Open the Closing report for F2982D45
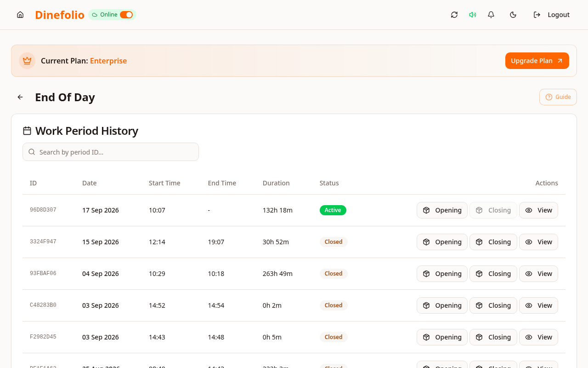The image size is (588, 368). tap(493, 337)
